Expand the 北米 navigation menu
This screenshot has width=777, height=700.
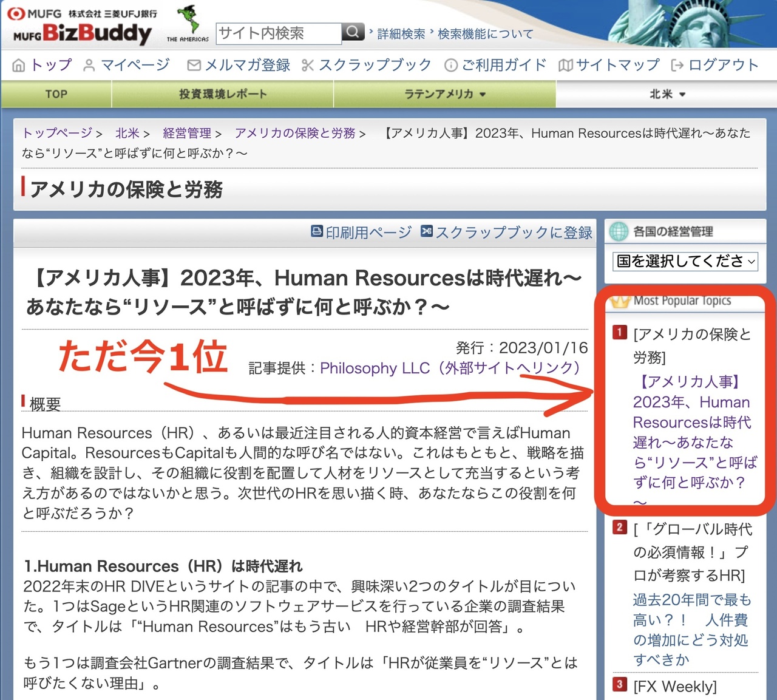667,94
